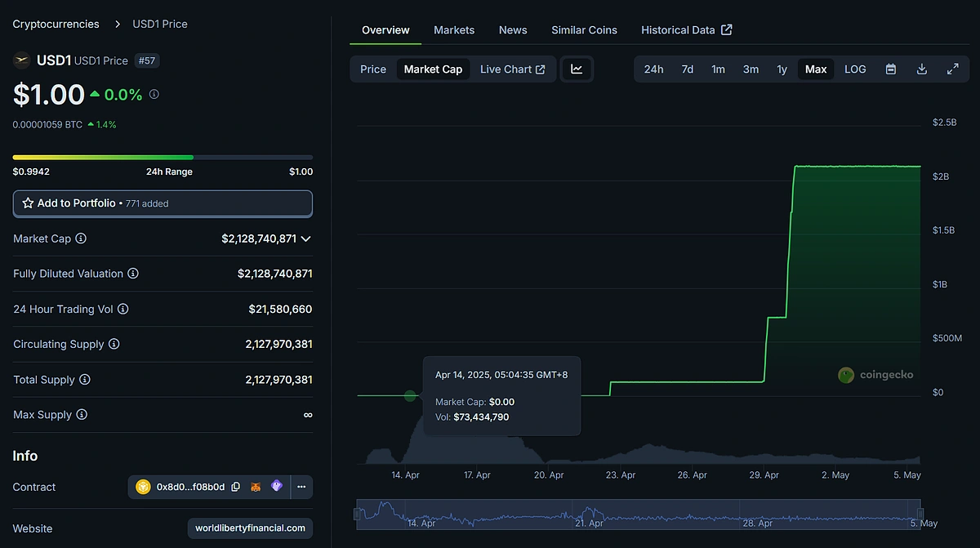Click the BNB chain icon in Contract row
The height and width of the screenshot is (548, 980).
[x=144, y=487]
